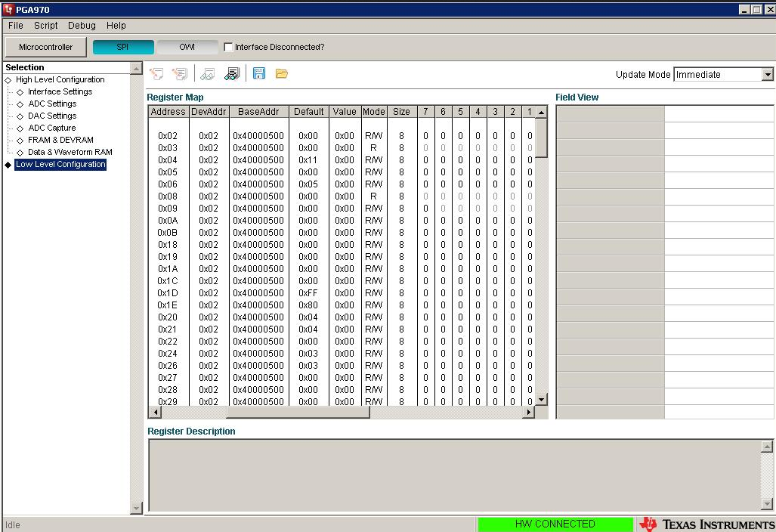Click inside Register Description text area
This screenshot has width=776, height=532.
point(454,475)
